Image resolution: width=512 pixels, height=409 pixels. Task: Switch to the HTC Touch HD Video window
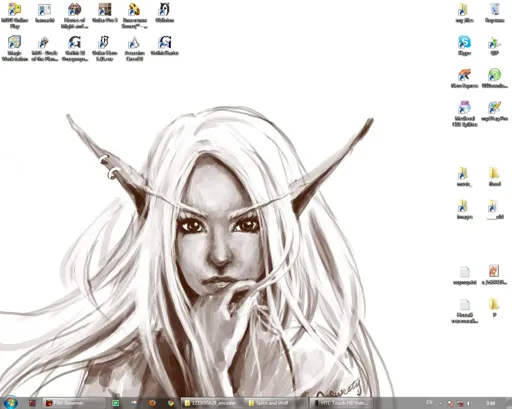[340, 403]
